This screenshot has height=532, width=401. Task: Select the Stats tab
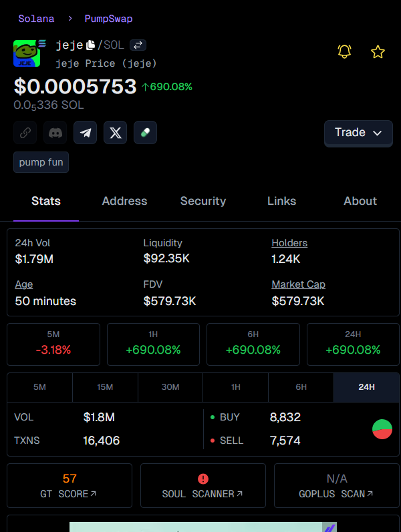(x=46, y=201)
